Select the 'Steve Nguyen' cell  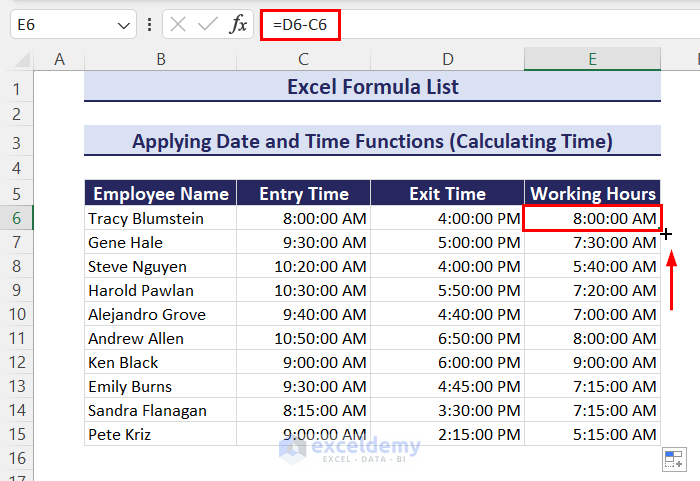click(161, 267)
